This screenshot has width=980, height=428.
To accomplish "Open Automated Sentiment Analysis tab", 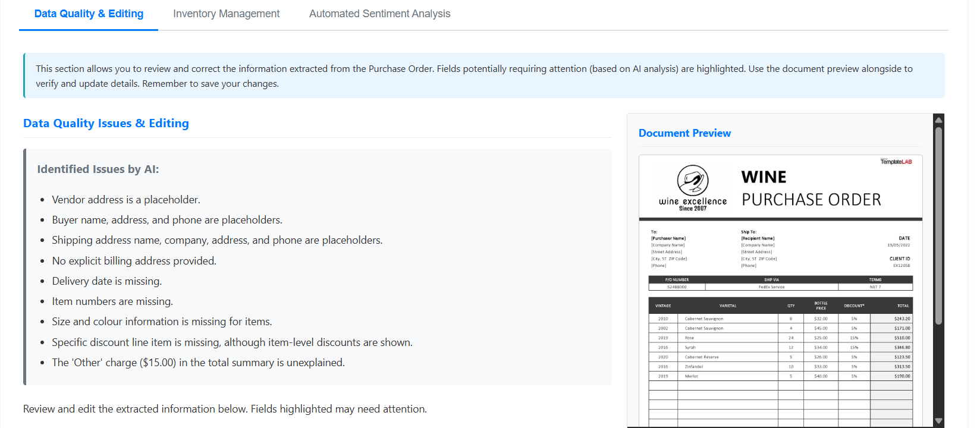I will [379, 14].
